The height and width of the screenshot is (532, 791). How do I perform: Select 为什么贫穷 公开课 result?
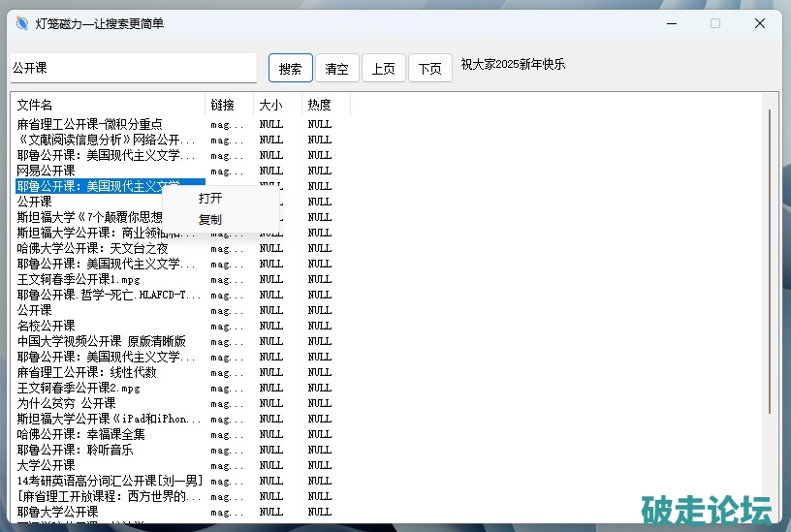(66, 403)
